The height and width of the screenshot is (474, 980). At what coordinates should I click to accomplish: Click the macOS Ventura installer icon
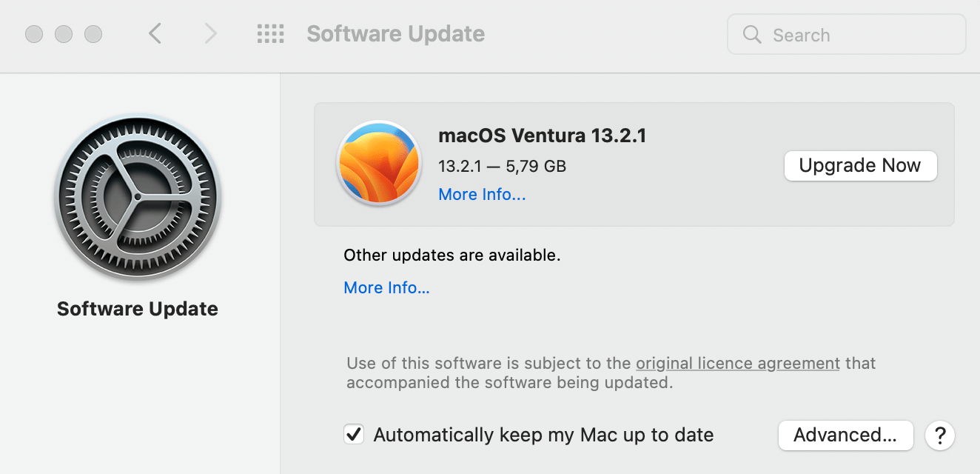click(378, 164)
